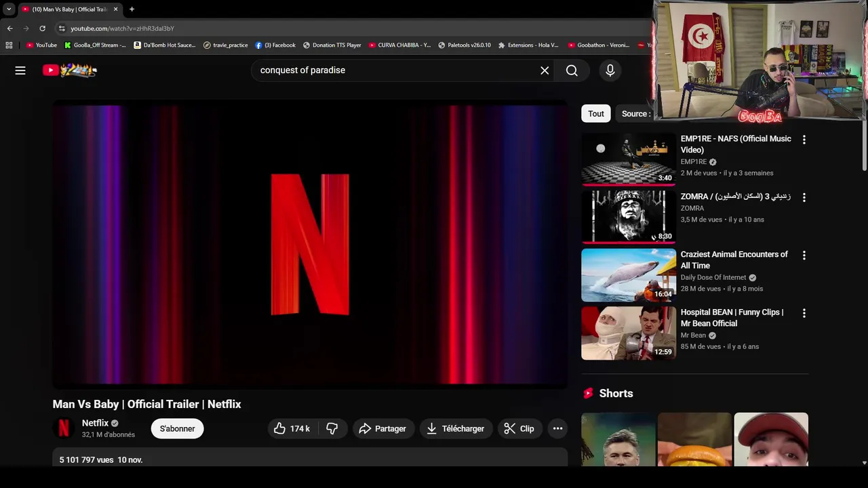Subscribe to Netflix with S'abonner
Viewport: 868px width, 488px height.
[x=177, y=428]
